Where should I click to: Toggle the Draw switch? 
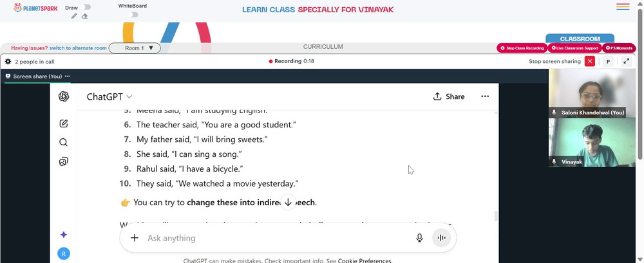pos(86,7)
